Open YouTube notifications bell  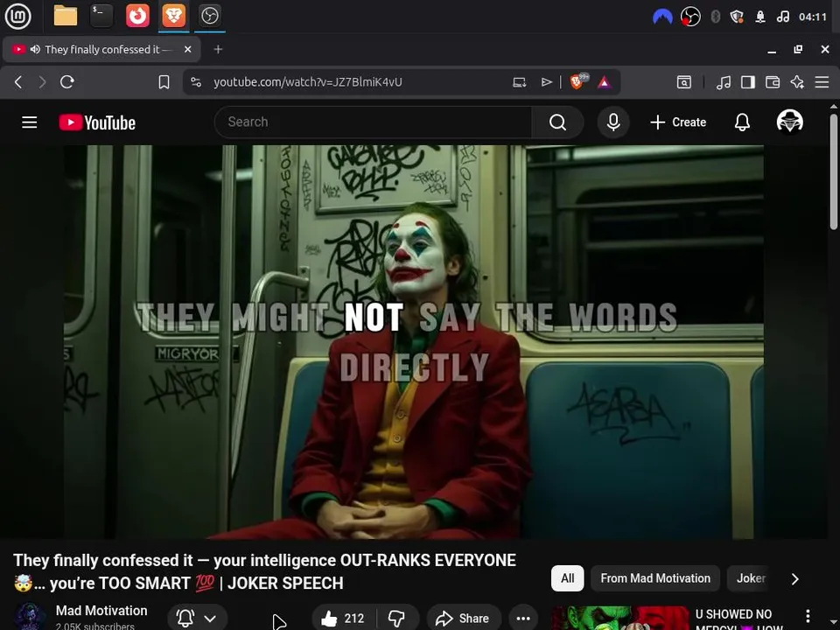(742, 122)
